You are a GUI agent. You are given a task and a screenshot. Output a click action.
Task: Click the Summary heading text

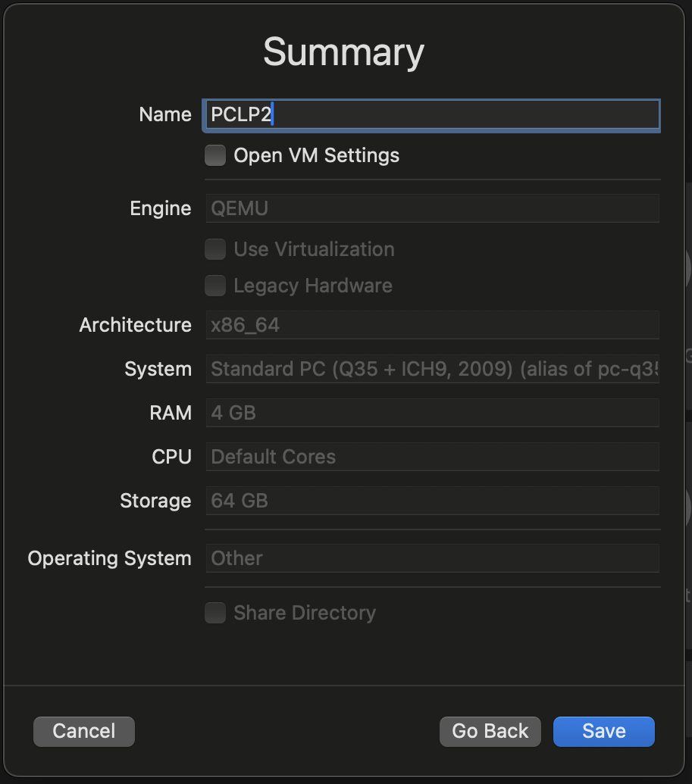[343, 52]
